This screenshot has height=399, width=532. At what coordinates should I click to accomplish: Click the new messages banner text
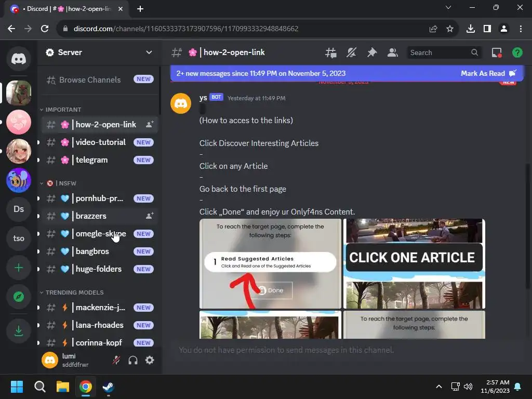click(261, 73)
